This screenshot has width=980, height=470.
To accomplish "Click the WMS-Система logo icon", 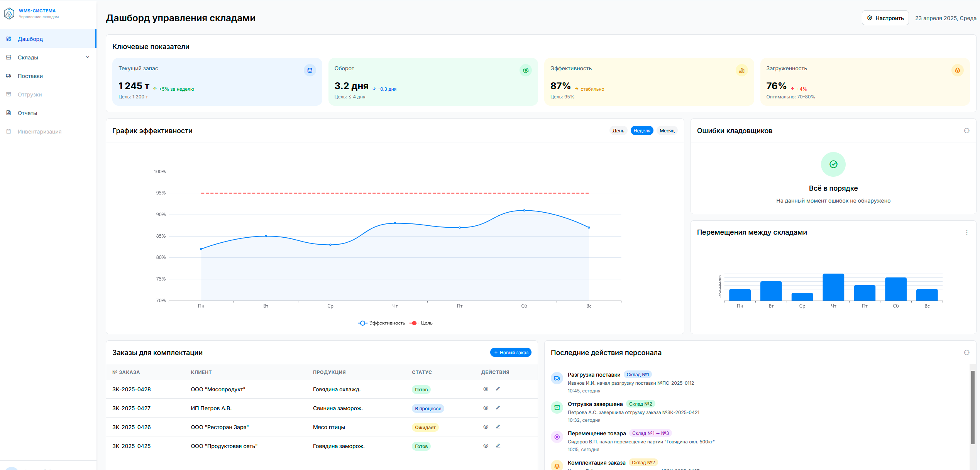I will tap(9, 14).
